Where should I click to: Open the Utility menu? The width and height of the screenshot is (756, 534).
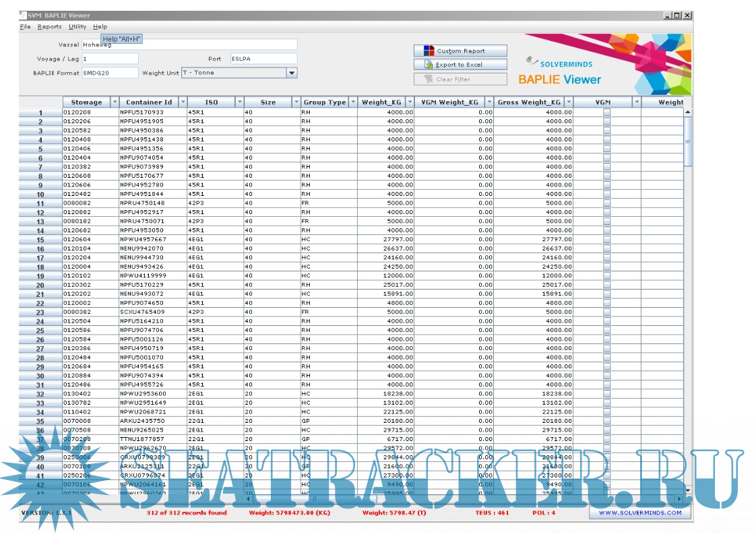point(77,27)
